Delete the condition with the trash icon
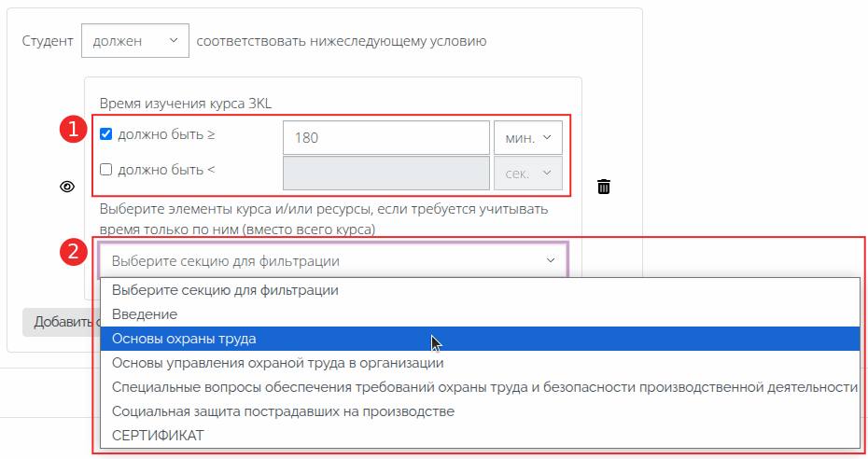Image resolution: width=868 pixels, height=459 pixels. click(604, 187)
